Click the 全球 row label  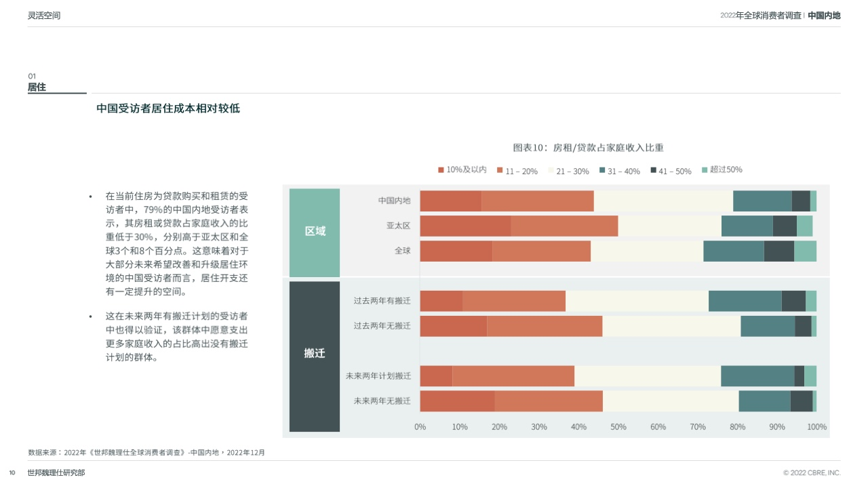(403, 251)
